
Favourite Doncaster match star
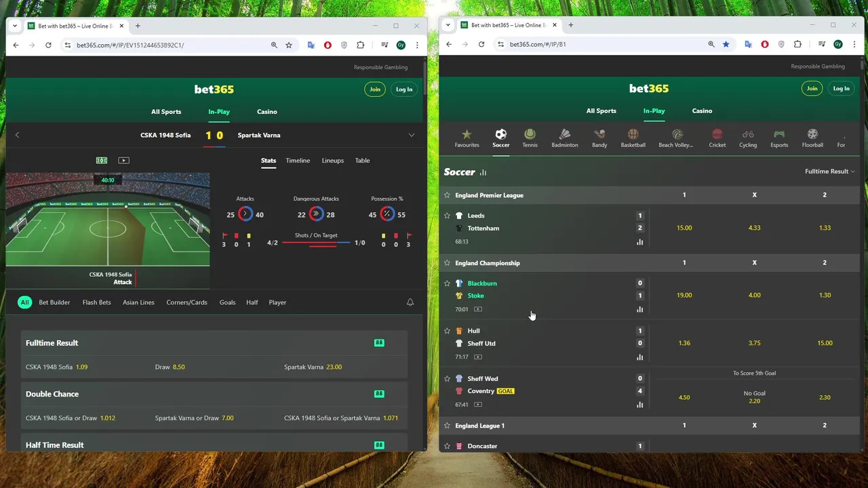pyautogui.click(x=447, y=446)
